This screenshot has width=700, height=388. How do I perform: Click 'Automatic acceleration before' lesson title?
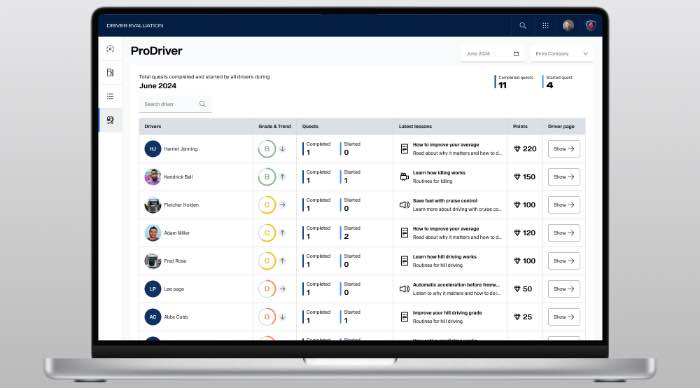pos(456,285)
